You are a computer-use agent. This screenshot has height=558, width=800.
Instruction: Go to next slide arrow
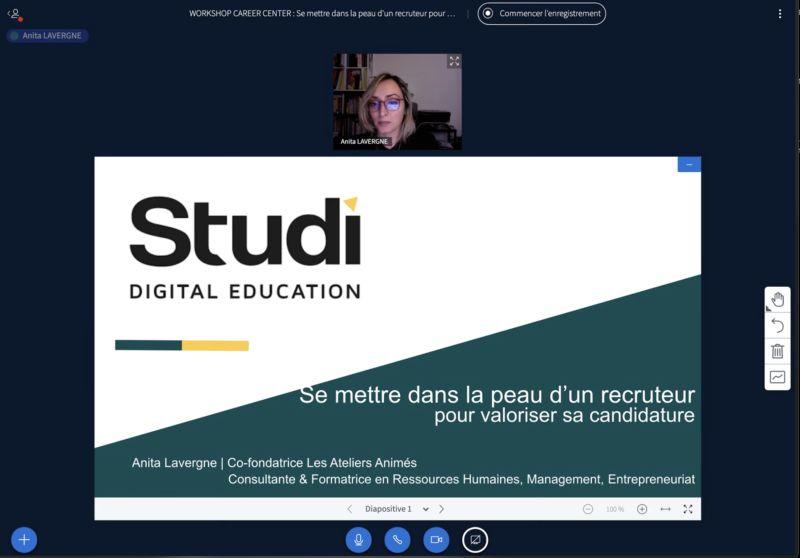(x=441, y=509)
